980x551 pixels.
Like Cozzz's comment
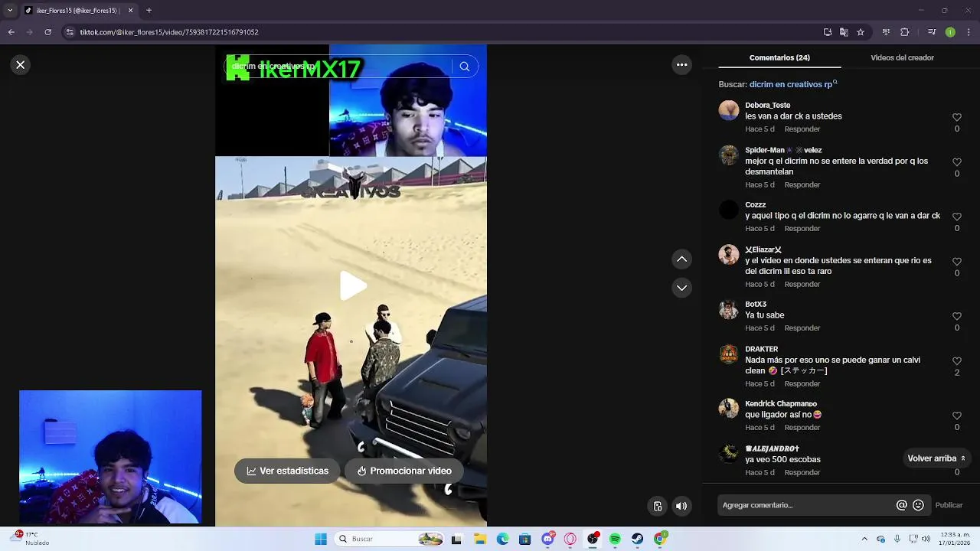(957, 217)
